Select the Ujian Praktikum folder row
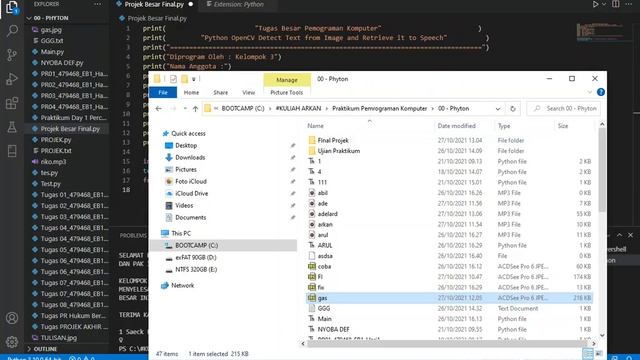Screen dimensions: 640x360 449,151
